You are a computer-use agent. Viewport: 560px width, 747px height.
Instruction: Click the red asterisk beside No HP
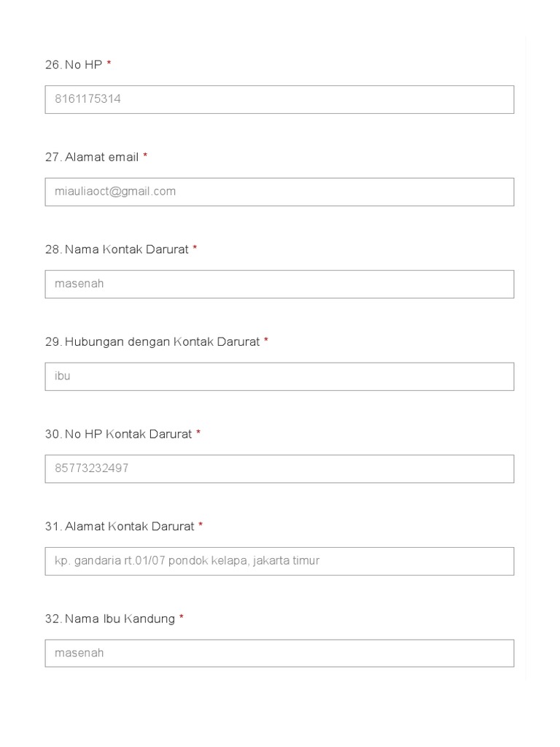click(109, 64)
